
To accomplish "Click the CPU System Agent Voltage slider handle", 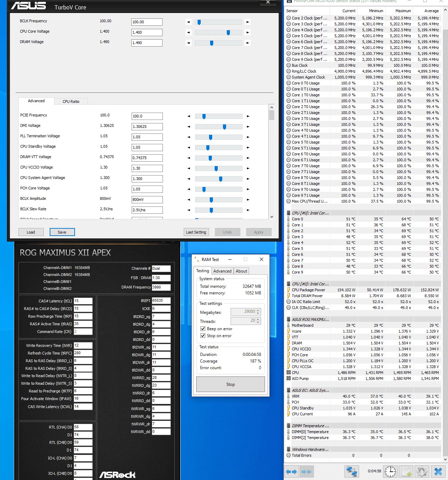I will [x=221, y=179].
